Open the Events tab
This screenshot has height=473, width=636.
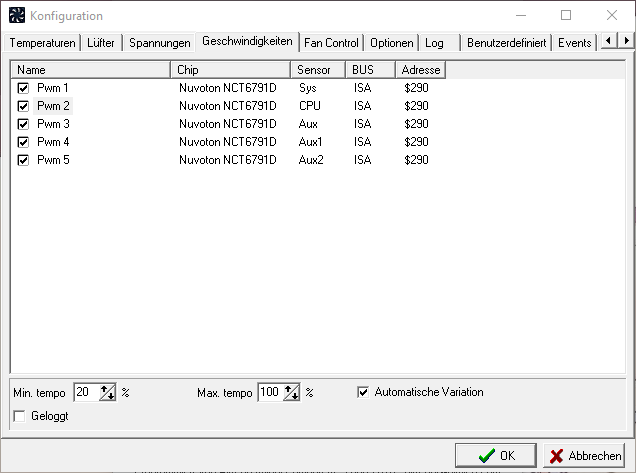coord(574,43)
